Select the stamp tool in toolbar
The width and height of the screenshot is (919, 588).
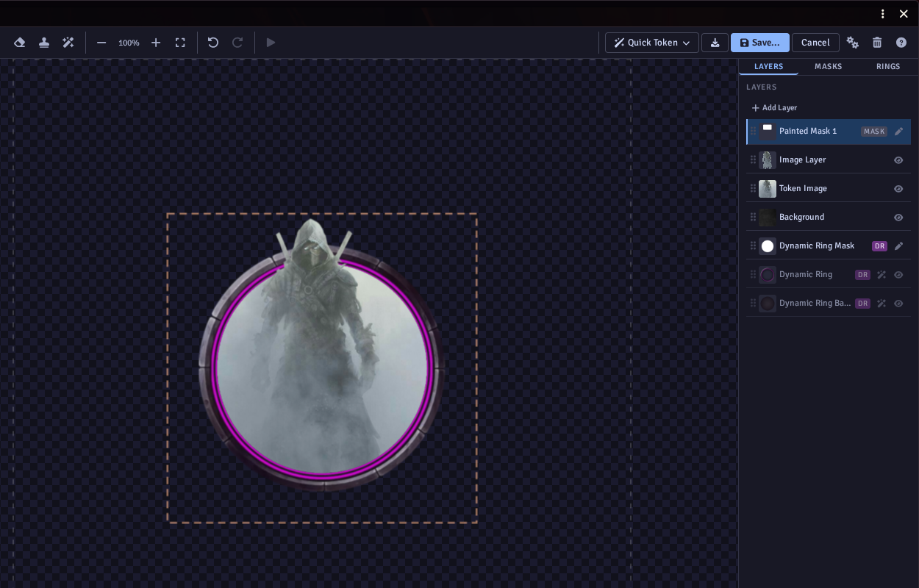click(x=44, y=43)
